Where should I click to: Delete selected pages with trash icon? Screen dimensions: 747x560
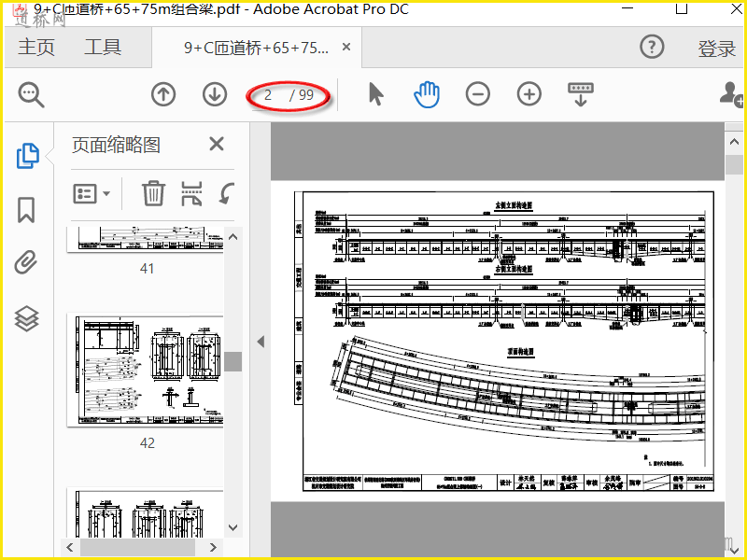(x=153, y=193)
